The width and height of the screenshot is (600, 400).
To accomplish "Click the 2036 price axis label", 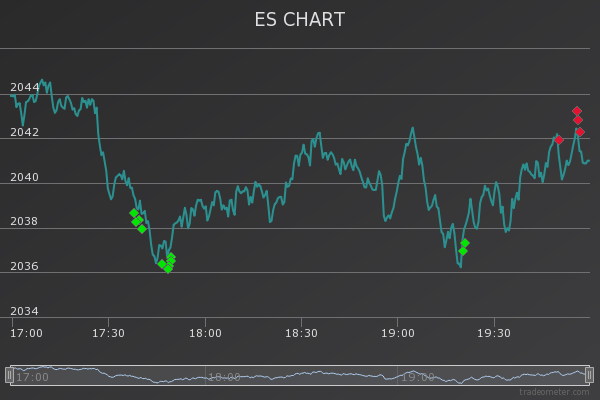I will pyautogui.click(x=25, y=266).
